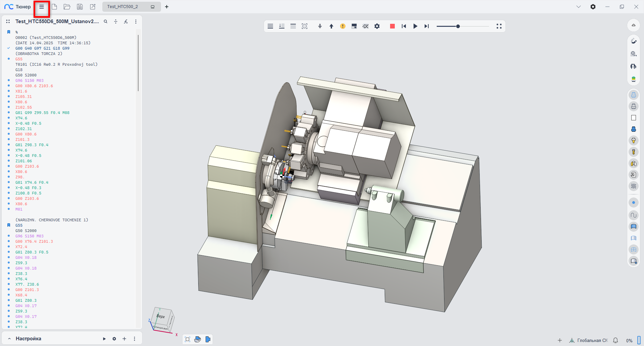Click the yellow warning indicator icon
This screenshot has height=346, width=644.
coord(342,26)
